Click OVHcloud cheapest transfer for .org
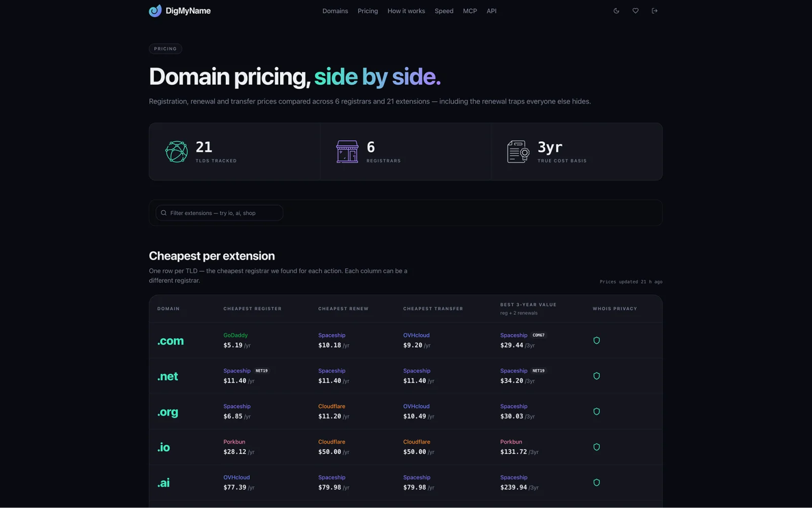This screenshot has width=812, height=508. tap(417, 406)
